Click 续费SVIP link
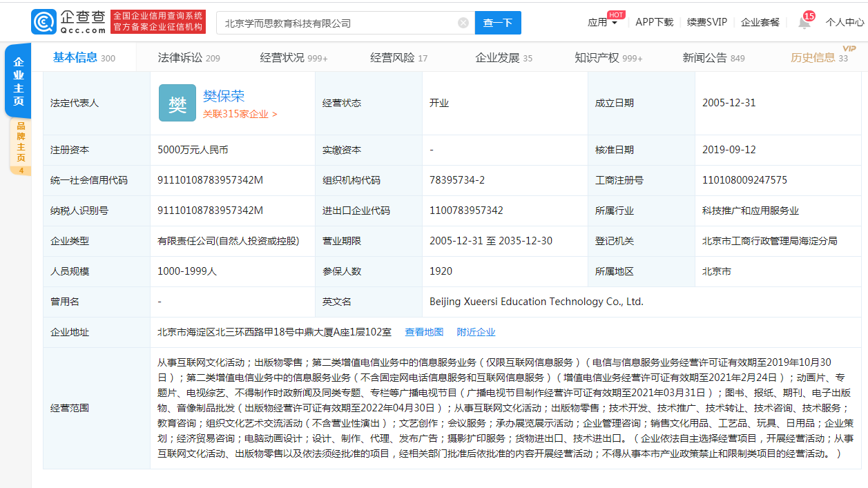Screen dimensions: 868x488 pyautogui.click(x=707, y=22)
